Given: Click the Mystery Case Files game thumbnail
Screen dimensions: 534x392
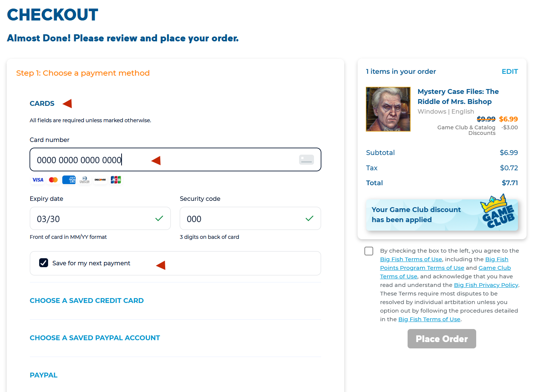Looking at the screenshot, I should pos(388,109).
